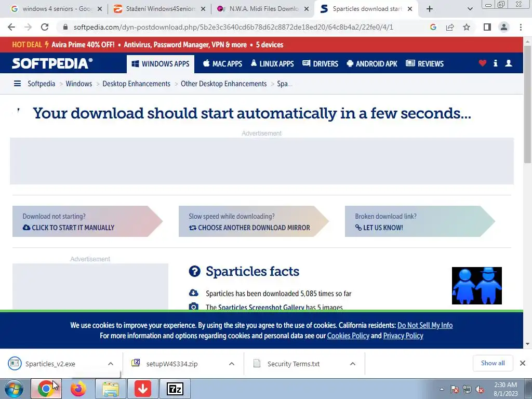Click the Softpedia logo

pos(52,63)
